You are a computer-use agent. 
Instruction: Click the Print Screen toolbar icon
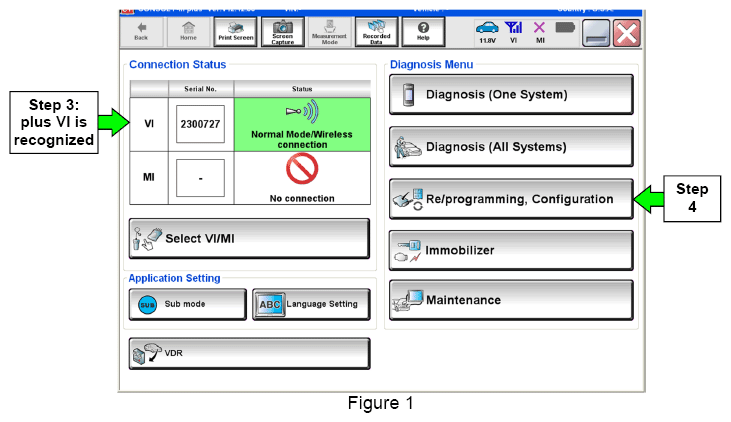tap(235, 32)
